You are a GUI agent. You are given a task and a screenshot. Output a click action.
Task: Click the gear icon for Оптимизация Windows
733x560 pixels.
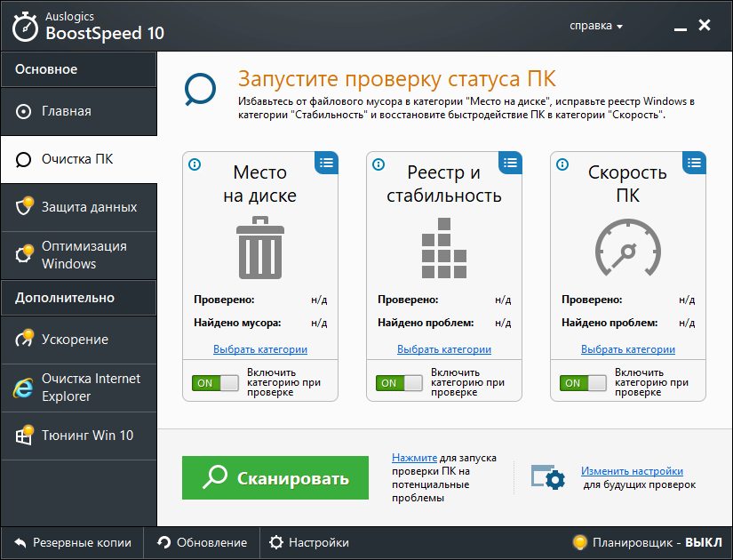(24, 253)
